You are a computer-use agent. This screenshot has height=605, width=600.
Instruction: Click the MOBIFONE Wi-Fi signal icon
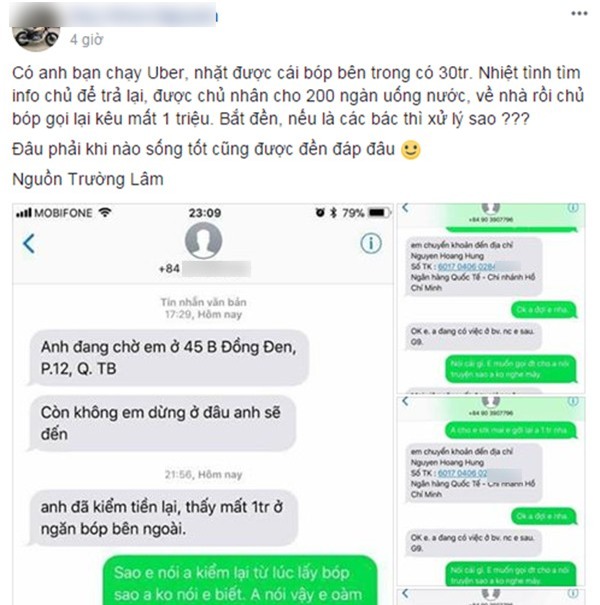click(x=105, y=212)
